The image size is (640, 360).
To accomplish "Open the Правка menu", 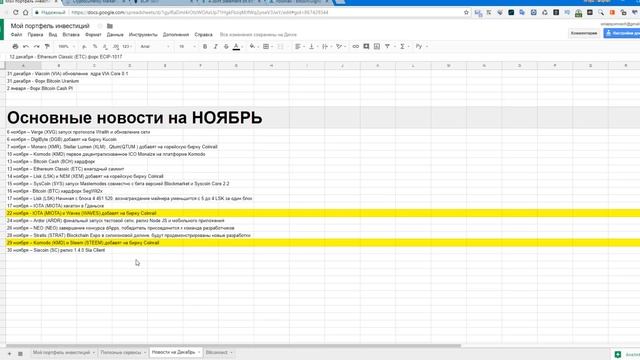I will click(35, 35).
